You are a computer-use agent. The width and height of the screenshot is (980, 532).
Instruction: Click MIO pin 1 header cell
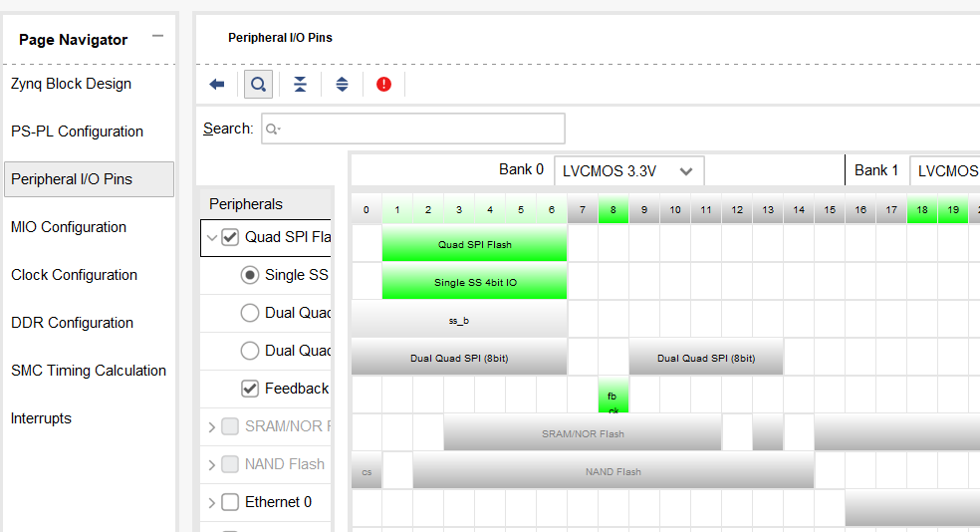396,209
